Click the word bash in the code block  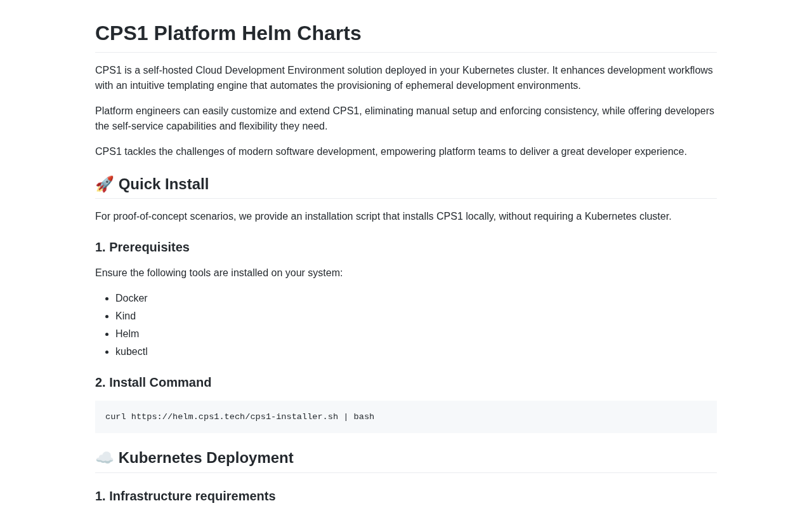[364, 417]
